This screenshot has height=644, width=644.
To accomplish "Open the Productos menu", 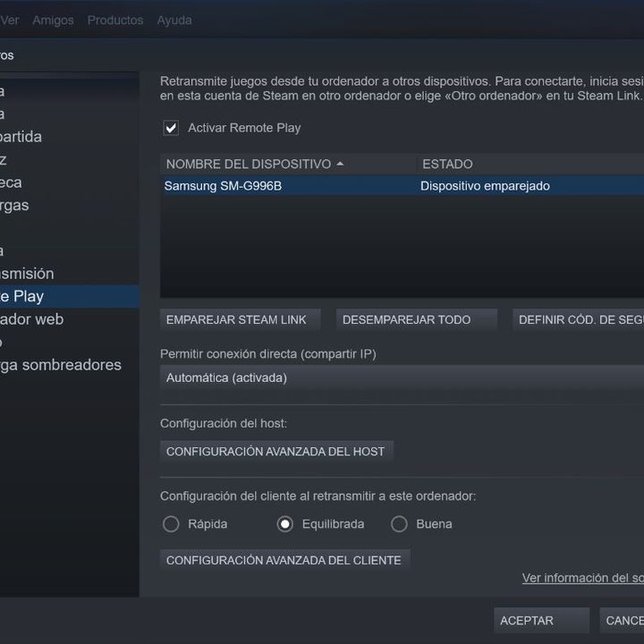I will coord(114,20).
